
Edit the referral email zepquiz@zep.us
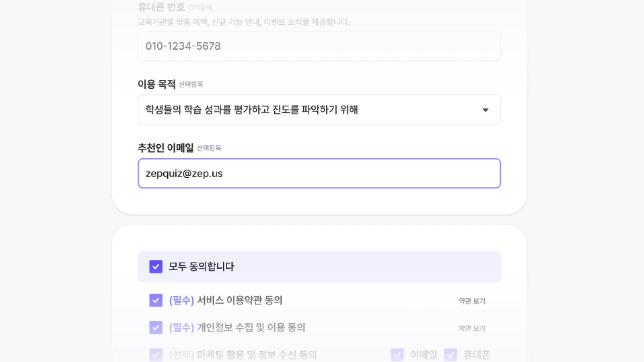pos(319,174)
